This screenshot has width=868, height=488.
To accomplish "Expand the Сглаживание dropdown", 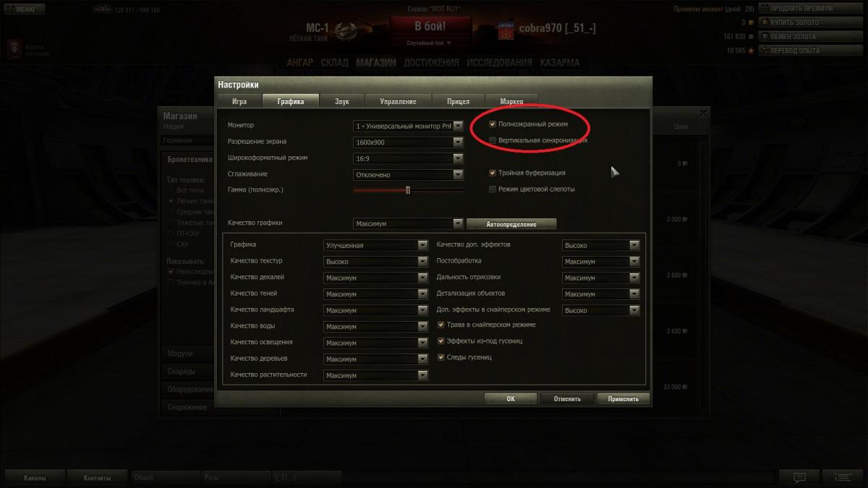I will [408, 174].
